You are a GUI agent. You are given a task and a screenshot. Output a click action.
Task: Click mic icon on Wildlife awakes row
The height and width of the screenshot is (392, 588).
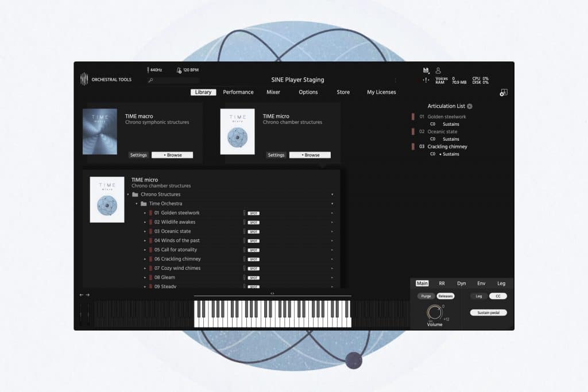pyautogui.click(x=244, y=222)
